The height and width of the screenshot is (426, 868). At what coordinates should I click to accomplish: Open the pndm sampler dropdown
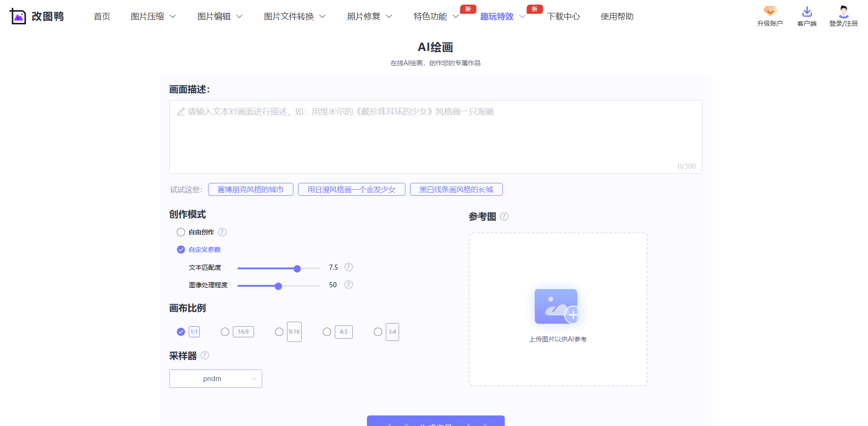215,378
